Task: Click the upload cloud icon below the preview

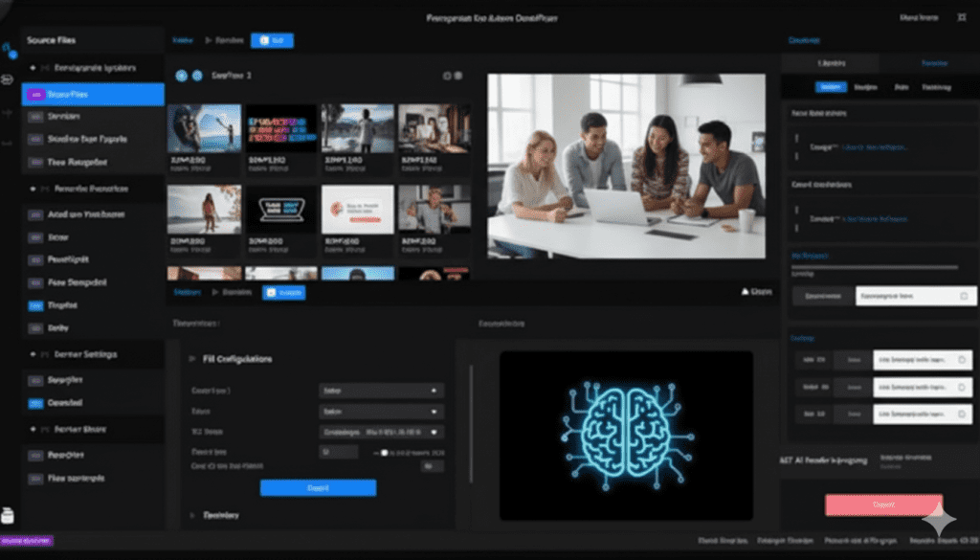Action: click(743, 290)
